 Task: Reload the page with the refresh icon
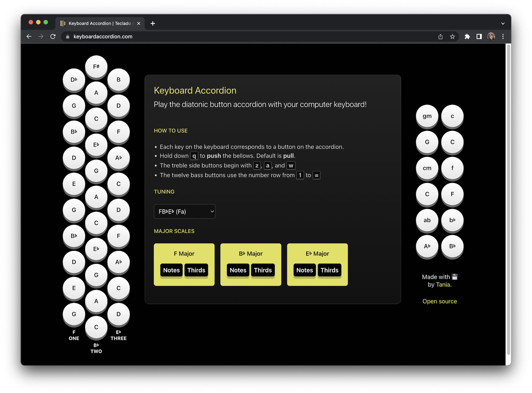click(53, 36)
